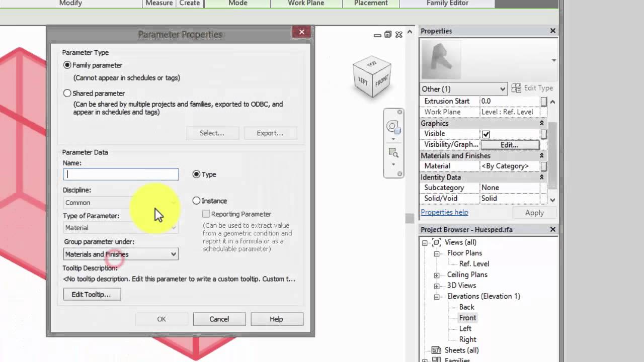
Task: Collapse the Views (all) tree node
Action: tap(425, 243)
